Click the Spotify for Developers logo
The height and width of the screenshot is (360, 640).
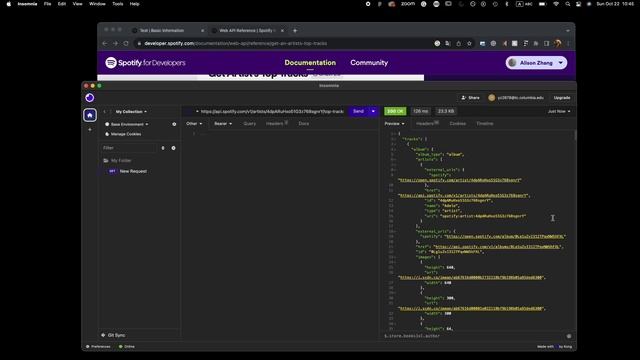145,62
